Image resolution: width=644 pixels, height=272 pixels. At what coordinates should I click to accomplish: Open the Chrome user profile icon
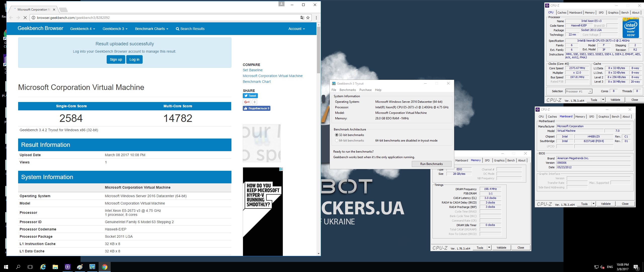click(x=281, y=4)
